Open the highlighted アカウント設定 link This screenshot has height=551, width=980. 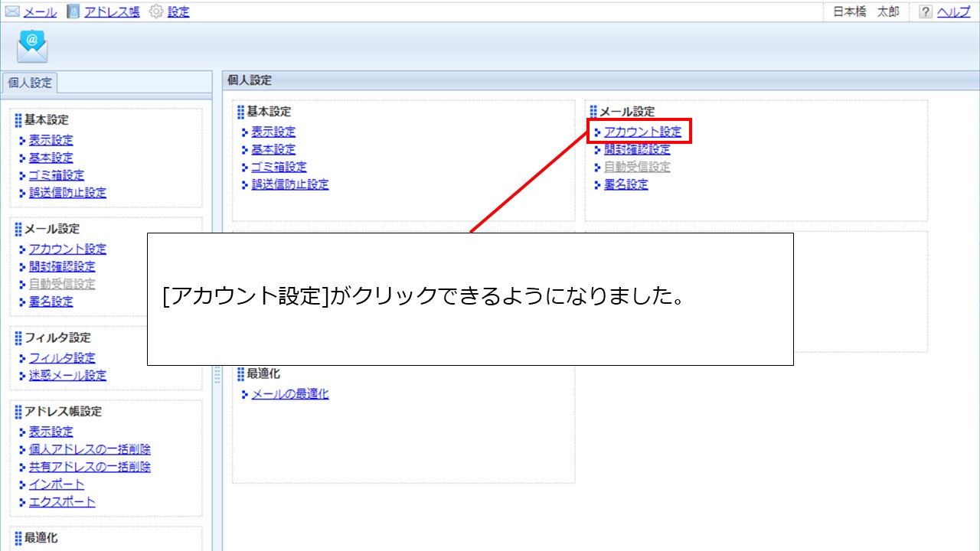click(x=642, y=132)
